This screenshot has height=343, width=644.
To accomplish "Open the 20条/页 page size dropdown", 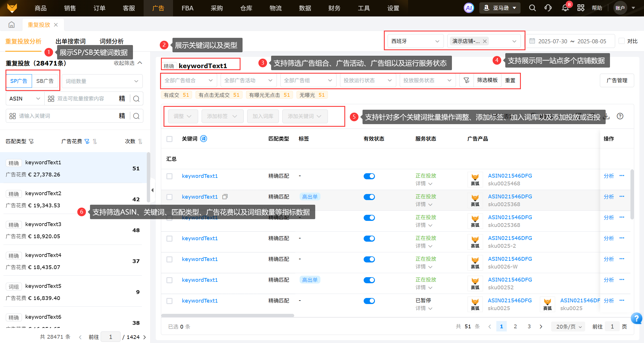I will coord(568,327).
